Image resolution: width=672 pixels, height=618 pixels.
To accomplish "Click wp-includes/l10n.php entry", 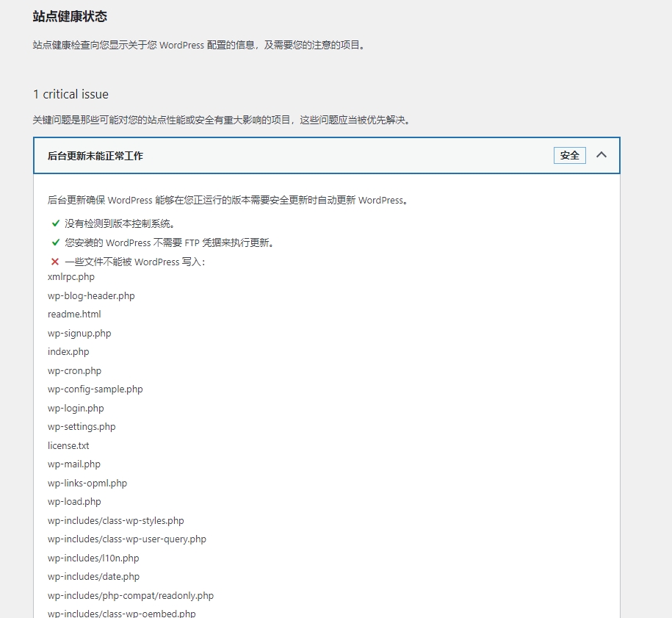I will tap(93, 558).
